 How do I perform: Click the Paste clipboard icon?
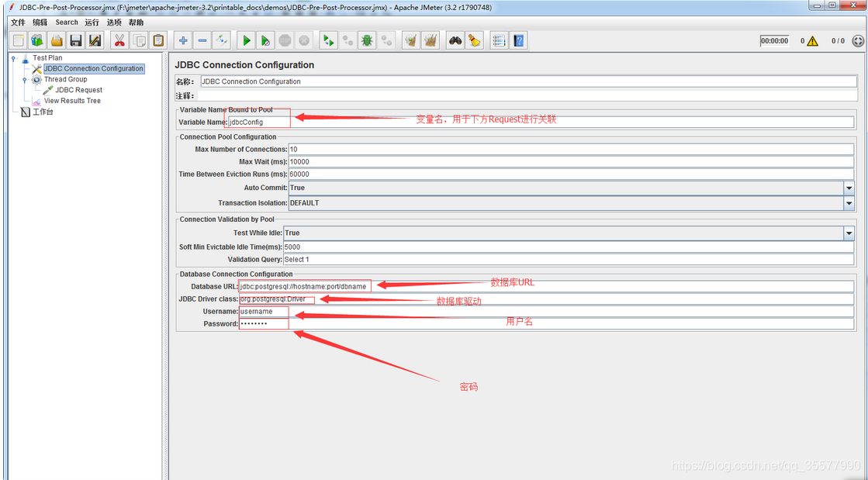157,40
